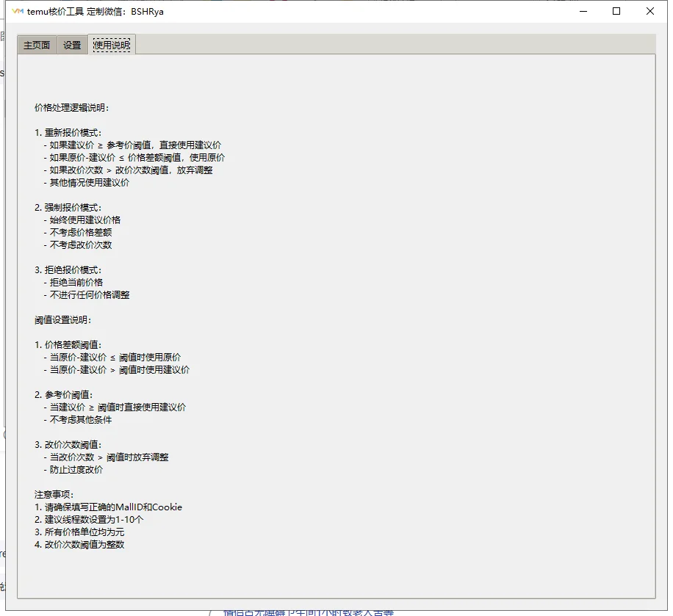Open the 设置 tab

pyautogui.click(x=71, y=44)
